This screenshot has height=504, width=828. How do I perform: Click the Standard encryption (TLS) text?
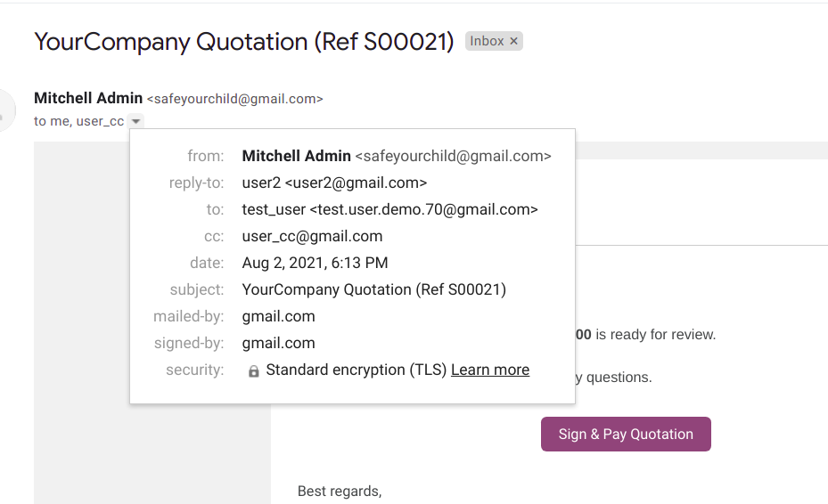(x=356, y=370)
